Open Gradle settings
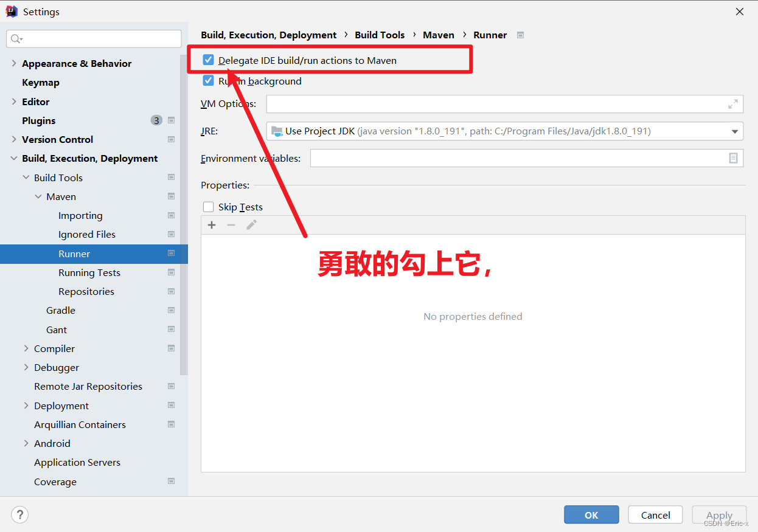This screenshot has height=532, width=758. 61,310
